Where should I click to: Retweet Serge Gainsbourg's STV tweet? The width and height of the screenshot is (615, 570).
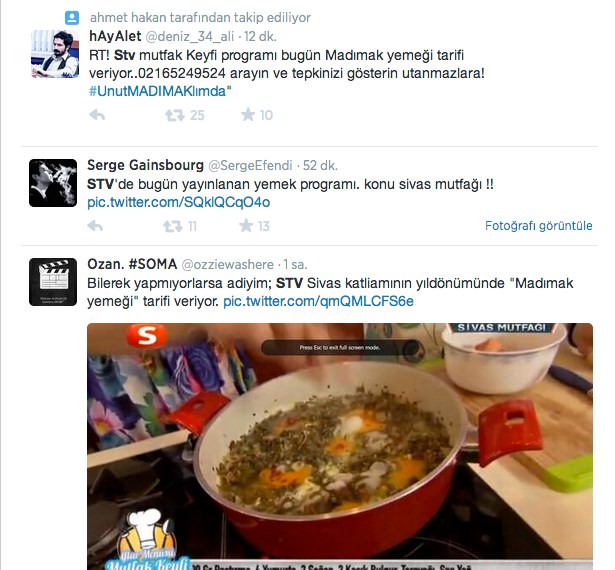(x=173, y=226)
